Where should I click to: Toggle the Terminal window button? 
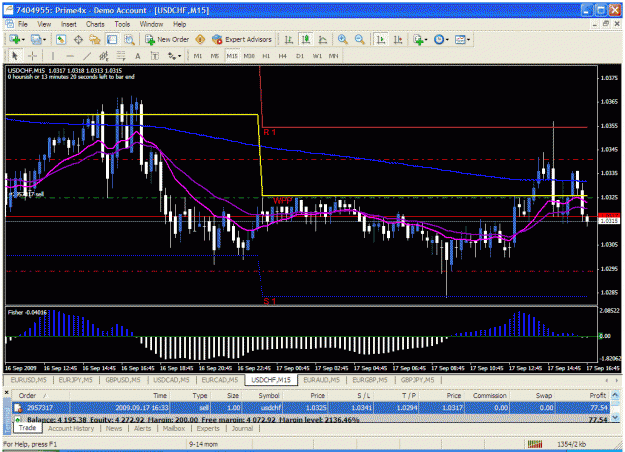click(x=112, y=39)
